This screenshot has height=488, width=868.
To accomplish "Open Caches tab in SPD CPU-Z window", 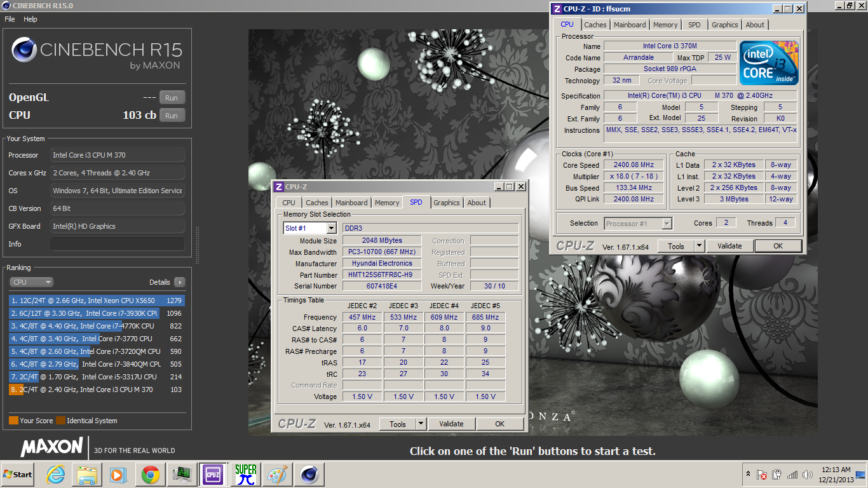I will 317,203.
